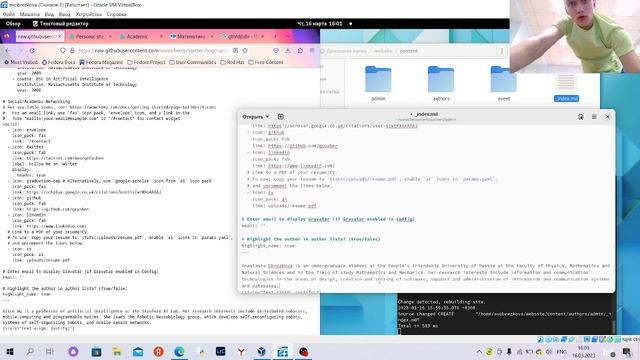This screenshot has width=640, height=360.
Task: Open Windows Start menu
Action: click(9, 352)
